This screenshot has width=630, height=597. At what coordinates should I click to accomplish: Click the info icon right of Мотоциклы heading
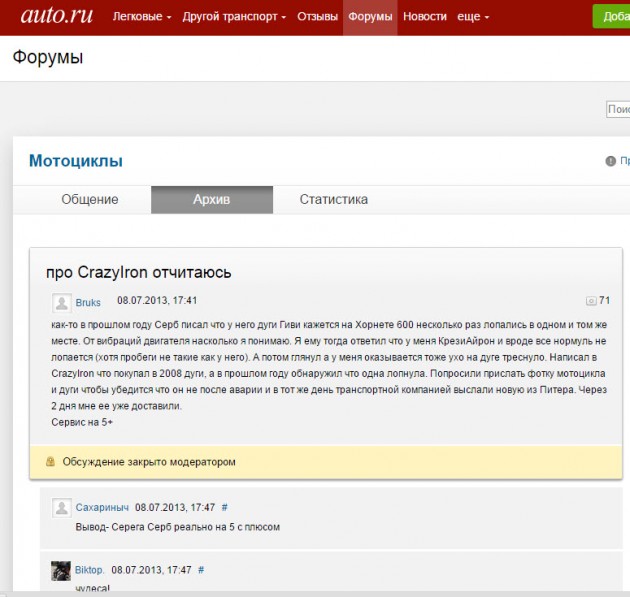click(x=610, y=161)
